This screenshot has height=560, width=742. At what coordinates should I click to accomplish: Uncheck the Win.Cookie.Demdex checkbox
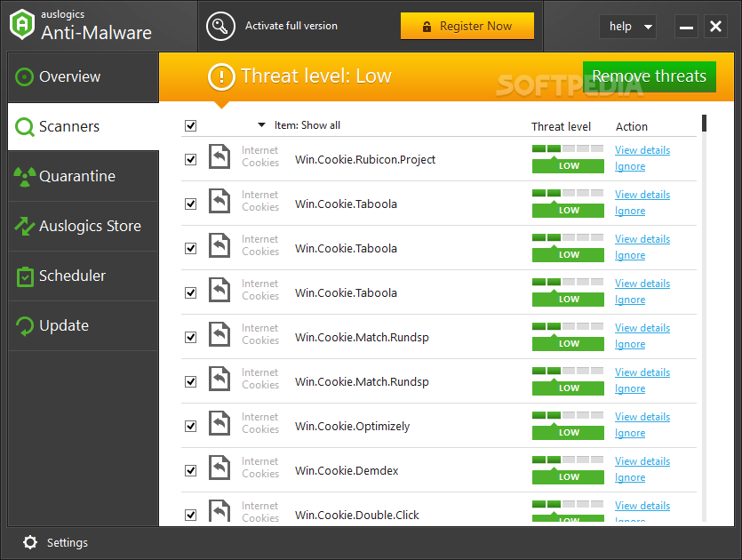click(191, 470)
